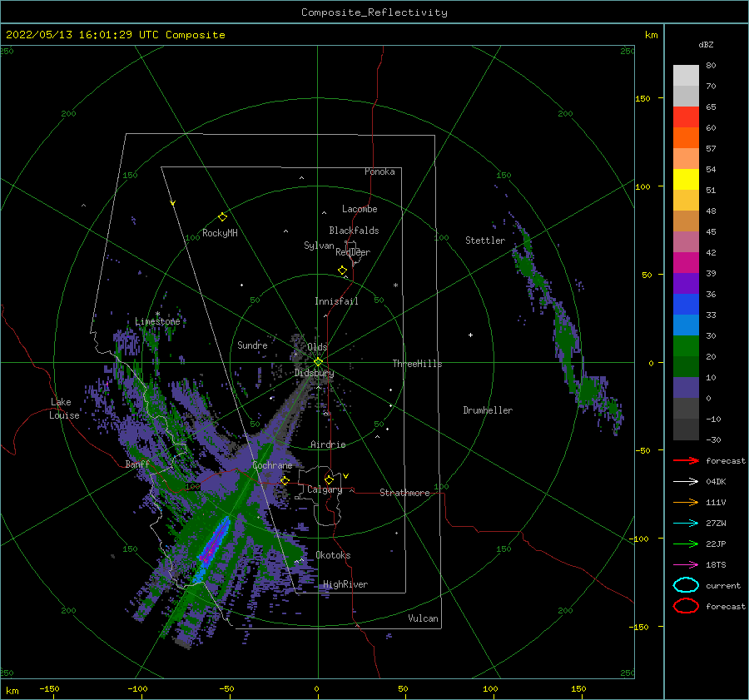Click the Vulcan label
The image size is (749, 700).
click(423, 618)
